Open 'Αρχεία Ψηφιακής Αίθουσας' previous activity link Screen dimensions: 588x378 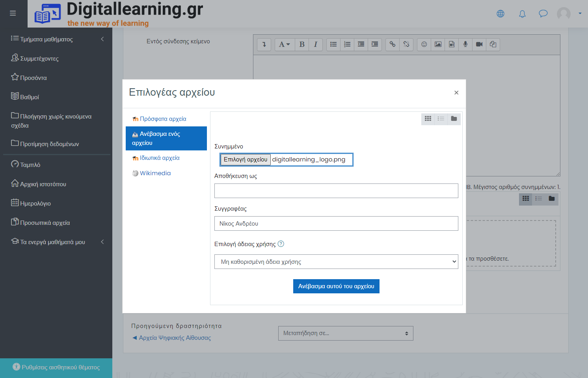pos(172,338)
